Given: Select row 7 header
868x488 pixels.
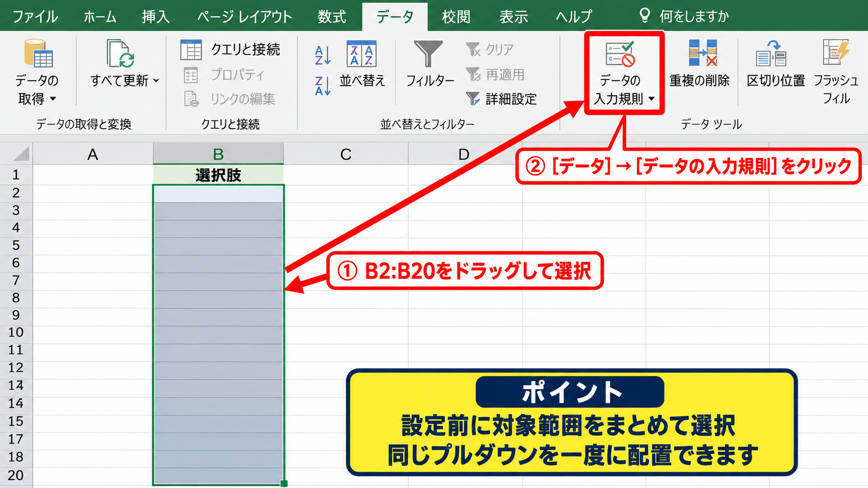Looking at the screenshot, I should 16,280.
